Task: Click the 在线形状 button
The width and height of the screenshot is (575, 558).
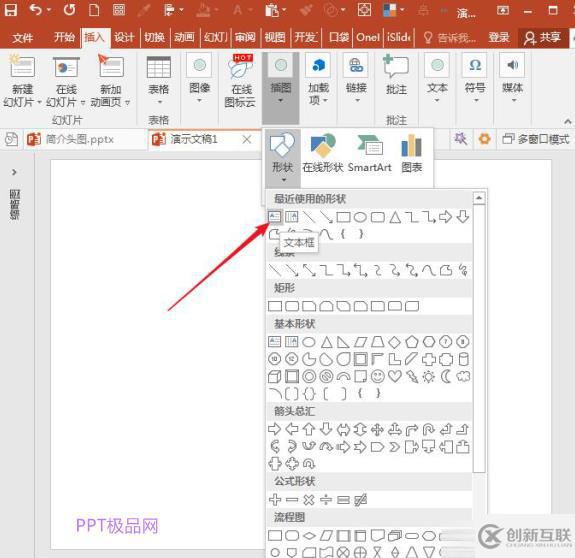Action: (x=323, y=153)
